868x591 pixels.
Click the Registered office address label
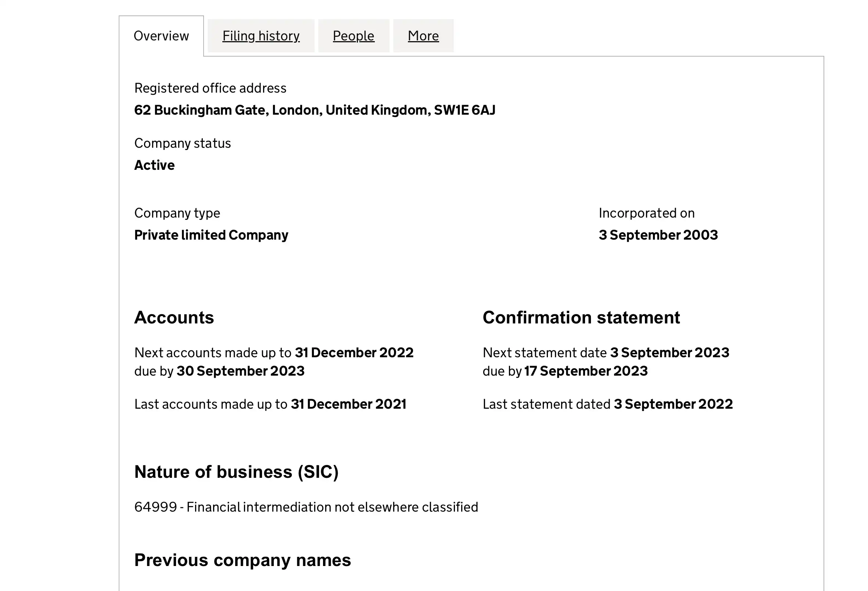(210, 88)
